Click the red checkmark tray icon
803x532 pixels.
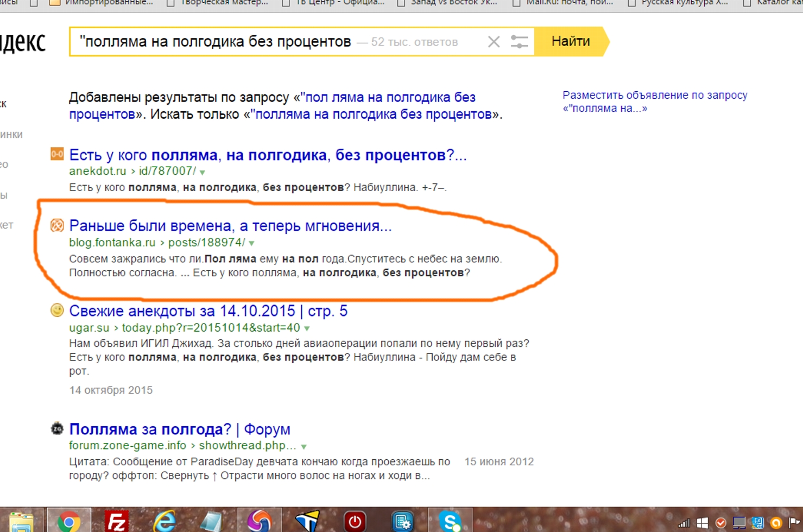click(721, 523)
